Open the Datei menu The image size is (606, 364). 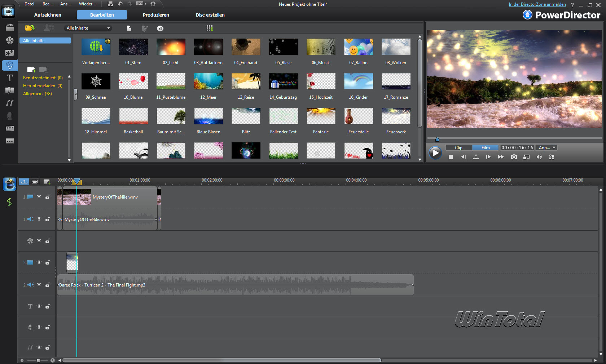pos(29,4)
